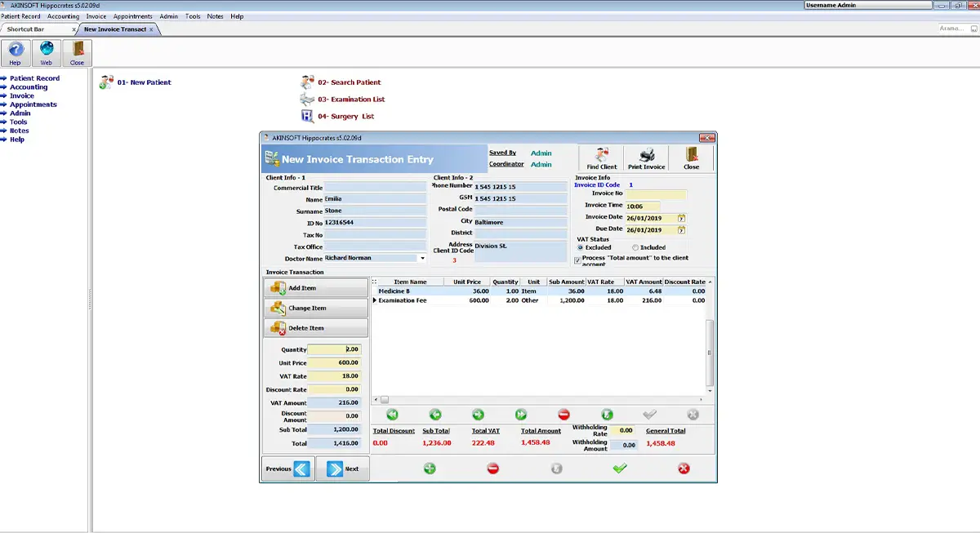This screenshot has height=533, width=980.
Task: Click grey cancel X icon under grid
Action: pyautogui.click(x=693, y=415)
